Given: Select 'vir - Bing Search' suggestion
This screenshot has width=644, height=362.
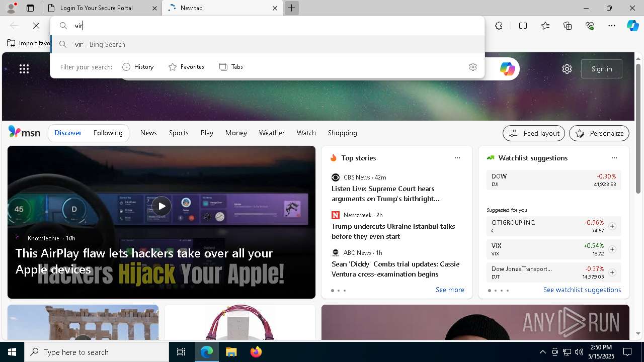Looking at the screenshot, I should 267,44.
